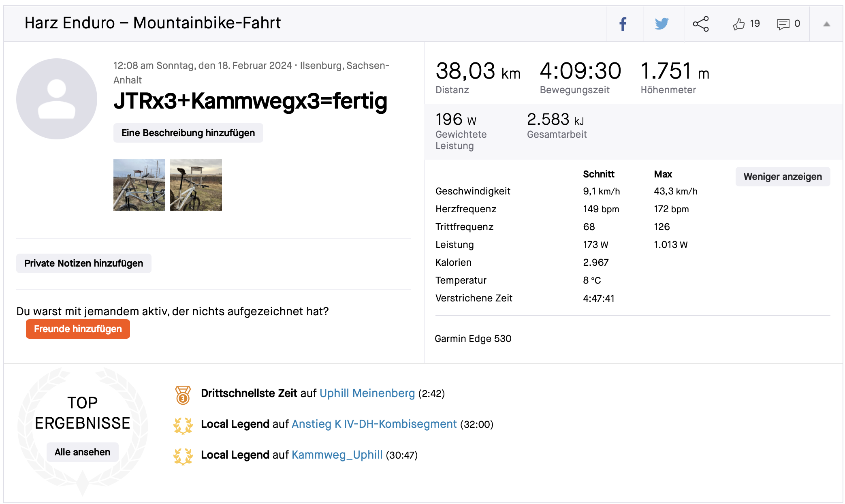Share activity via Twitter icon

coord(661,24)
